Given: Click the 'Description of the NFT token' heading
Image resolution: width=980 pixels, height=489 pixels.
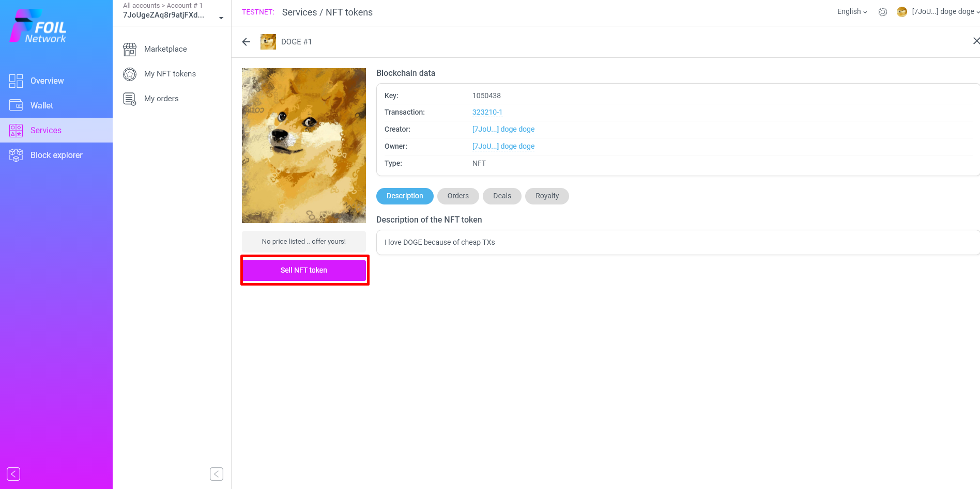Looking at the screenshot, I should click(x=429, y=220).
